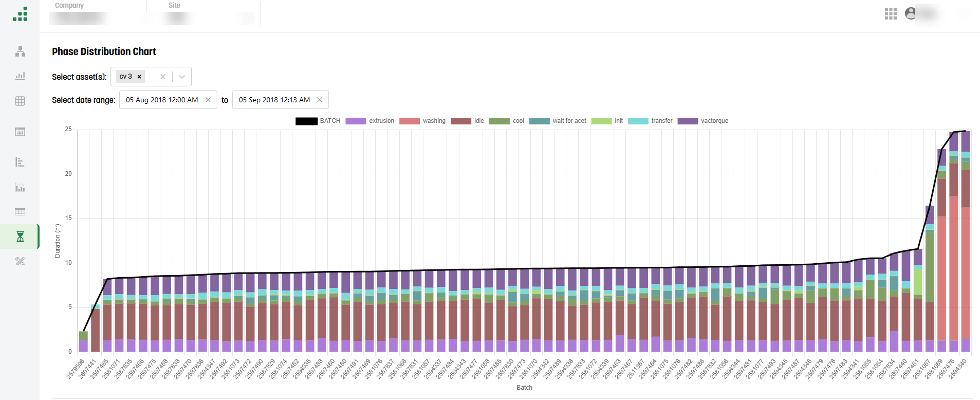This screenshot has height=400, width=980.
Task: Click the end date field 05 Sep 2018
Action: pyautogui.click(x=274, y=100)
